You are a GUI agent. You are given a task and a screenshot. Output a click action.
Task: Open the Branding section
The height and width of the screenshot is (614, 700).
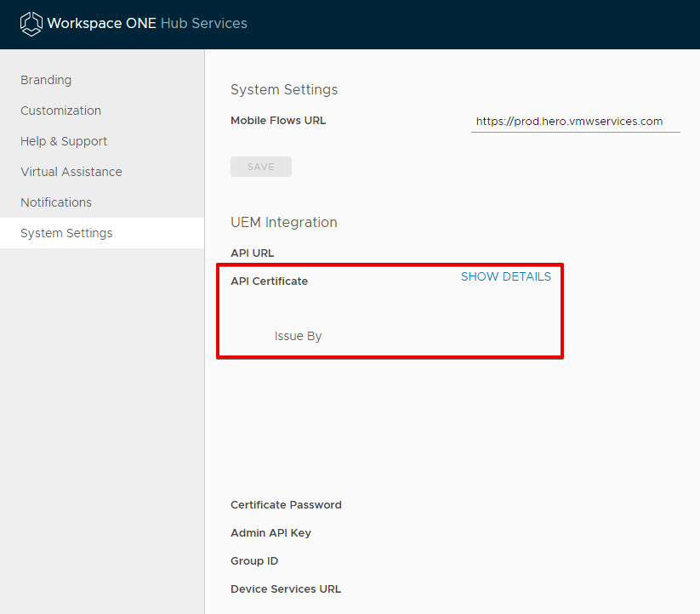pos(46,80)
